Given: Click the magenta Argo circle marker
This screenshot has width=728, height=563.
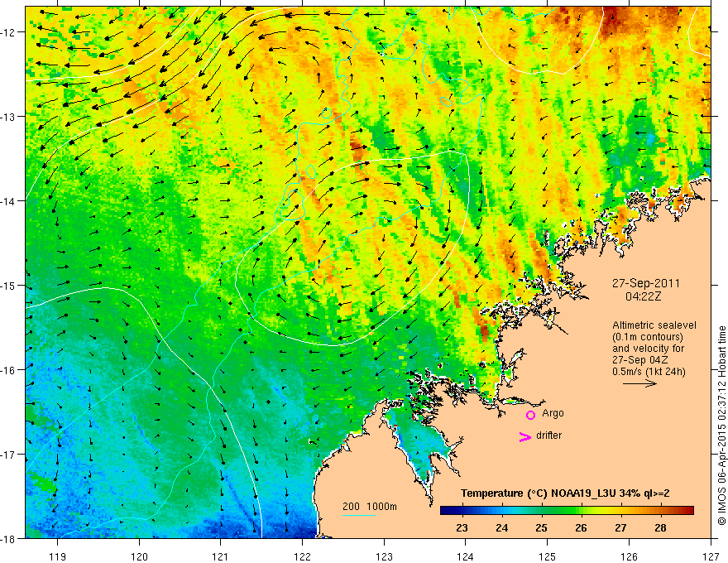Looking at the screenshot, I should [530, 415].
